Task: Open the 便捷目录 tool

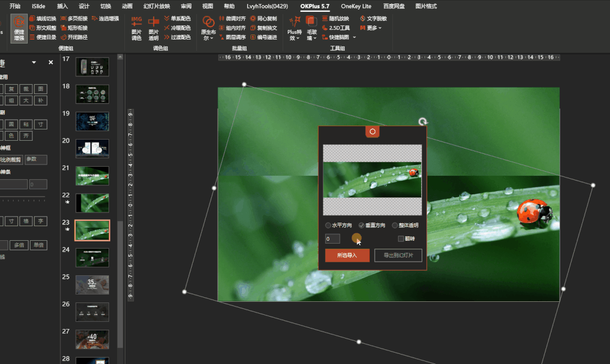Action: [x=43, y=37]
